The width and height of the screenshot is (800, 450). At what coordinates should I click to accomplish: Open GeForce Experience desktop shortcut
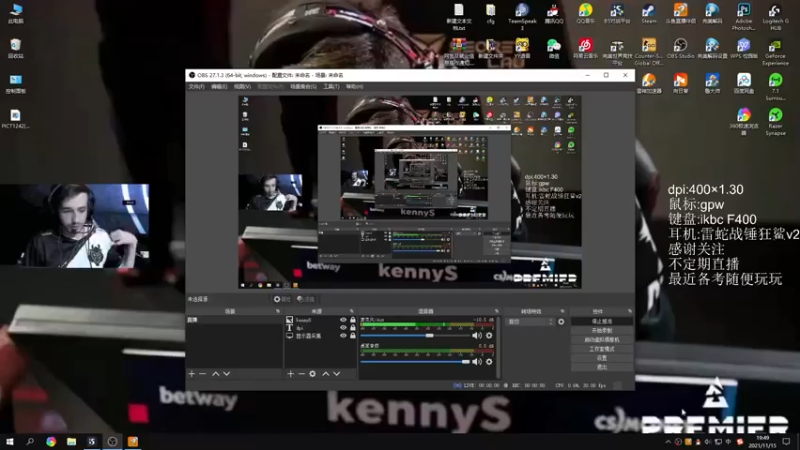coord(776,52)
